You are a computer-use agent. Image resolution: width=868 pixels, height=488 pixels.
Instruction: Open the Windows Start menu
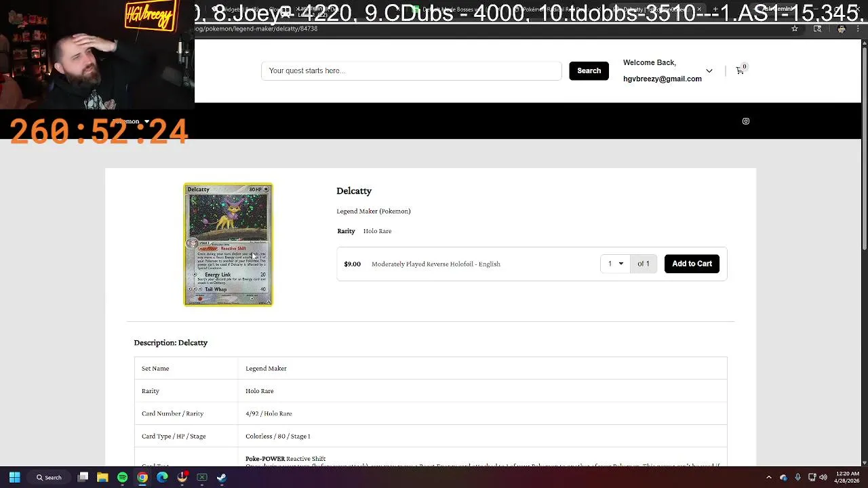[x=14, y=477]
